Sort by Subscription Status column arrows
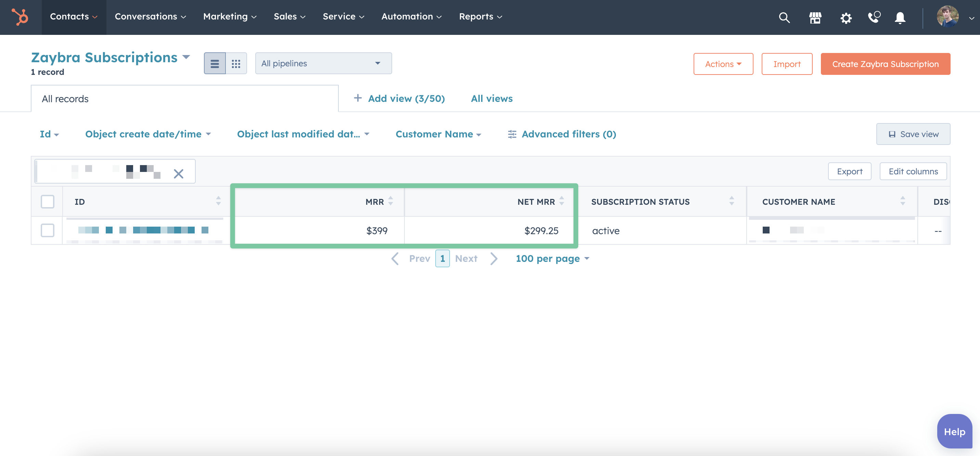 click(x=732, y=201)
